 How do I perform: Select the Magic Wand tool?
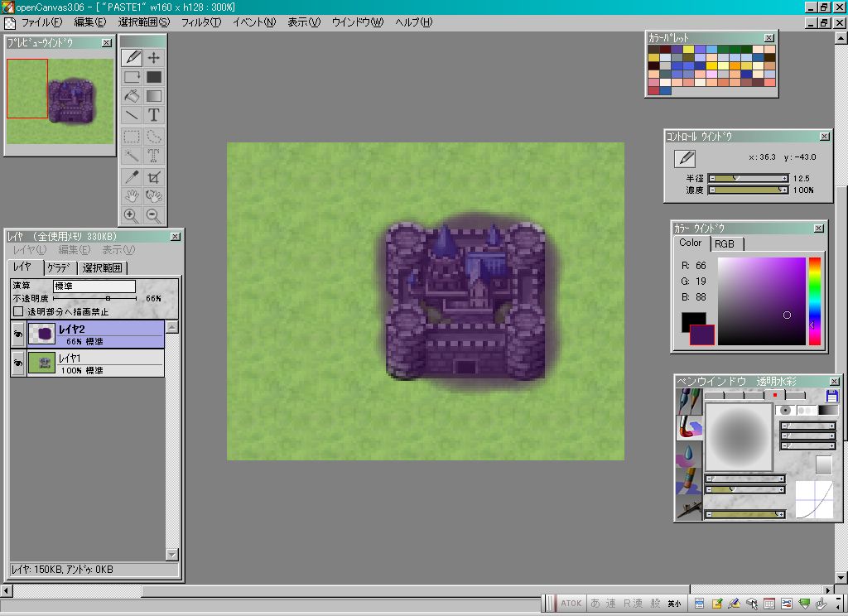click(132, 156)
